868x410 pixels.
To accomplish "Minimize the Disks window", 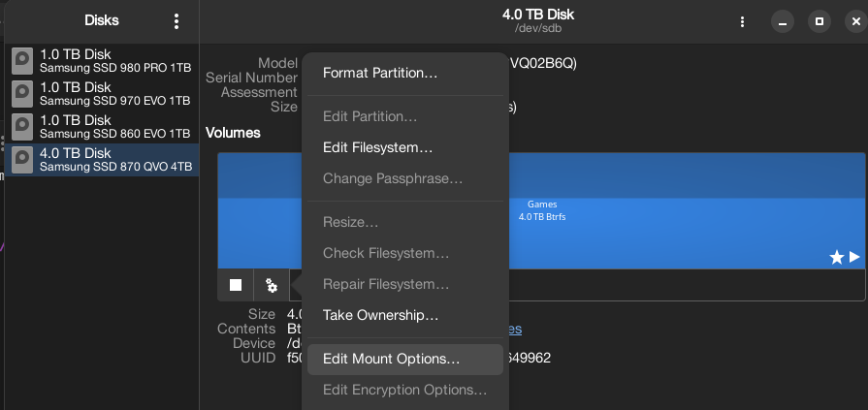I will [x=782, y=20].
